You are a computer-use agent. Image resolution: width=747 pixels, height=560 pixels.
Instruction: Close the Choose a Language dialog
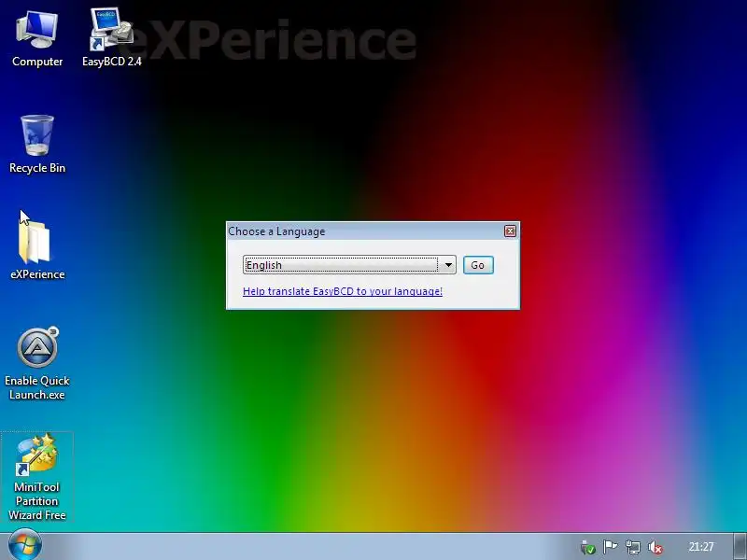pos(510,231)
